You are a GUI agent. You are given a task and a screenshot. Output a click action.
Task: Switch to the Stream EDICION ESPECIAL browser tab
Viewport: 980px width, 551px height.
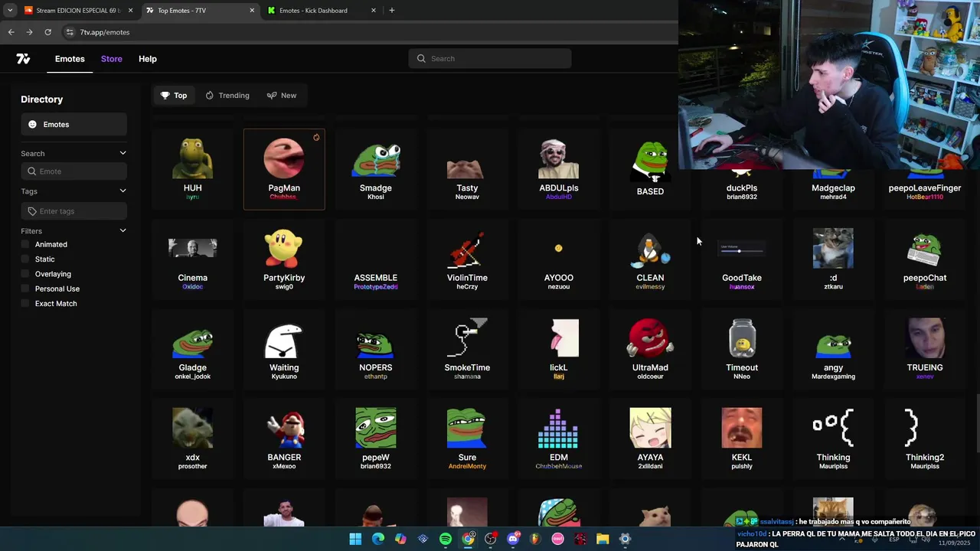pyautogui.click(x=78, y=11)
